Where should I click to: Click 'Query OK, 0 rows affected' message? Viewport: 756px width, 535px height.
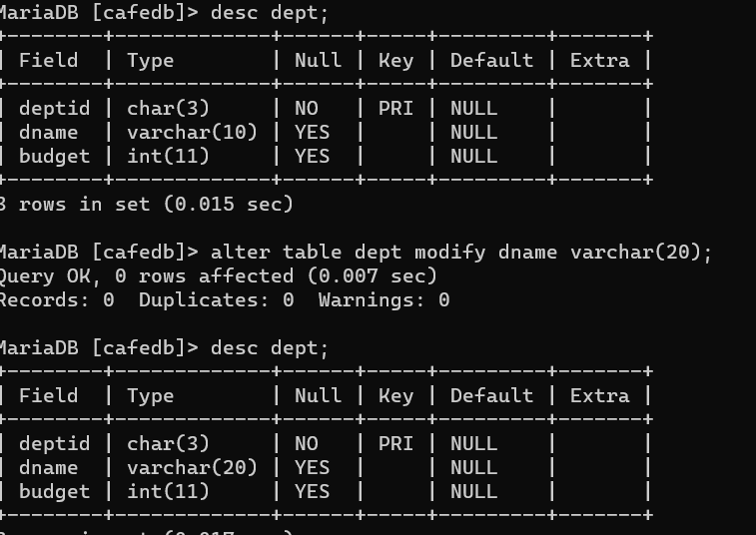147,276
